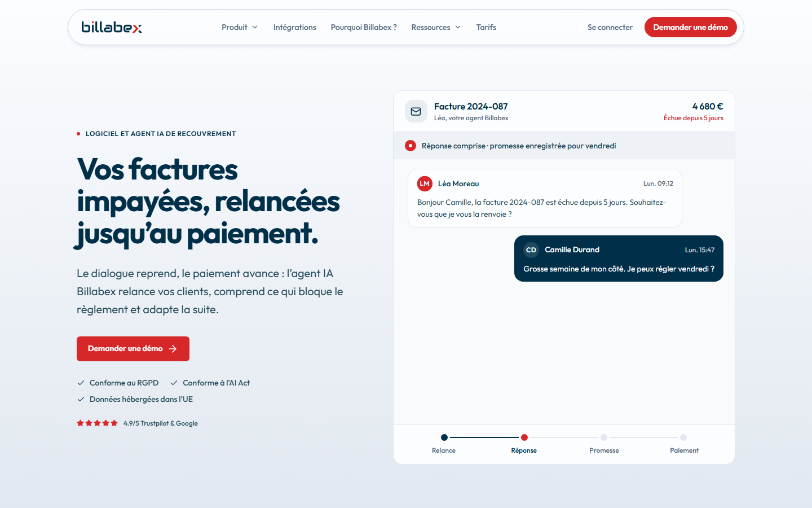Viewport: 812px width, 508px height.
Task: Click the Lun. 09:12 timestamp
Action: click(659, 183)
